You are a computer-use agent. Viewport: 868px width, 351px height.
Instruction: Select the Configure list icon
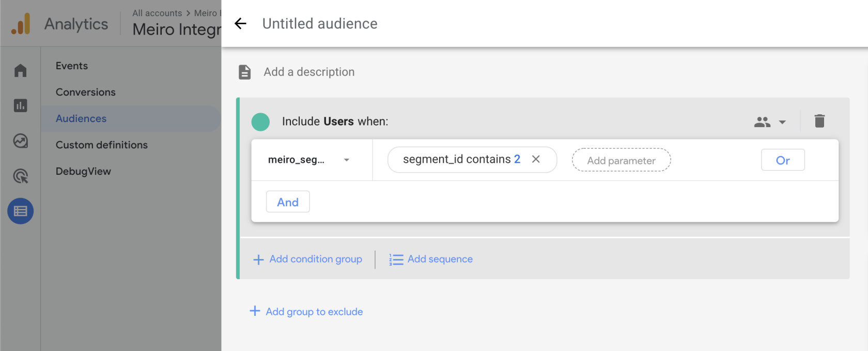(21, 211)
